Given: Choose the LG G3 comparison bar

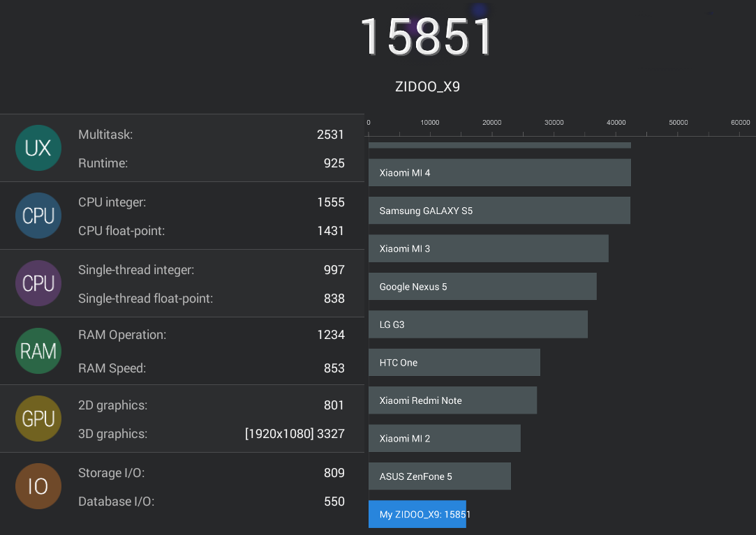Looking at the screenshot, I should coord(478,324).
